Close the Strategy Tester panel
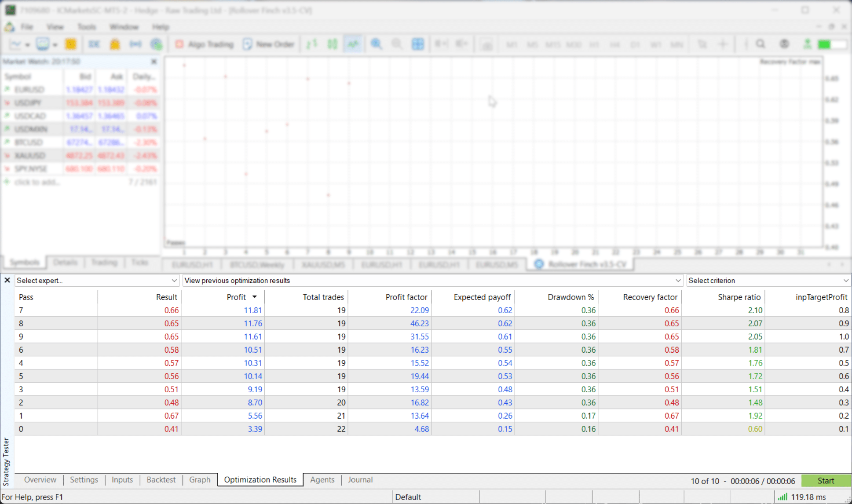Viewport: 852px width, 504px height. (7, 280)
